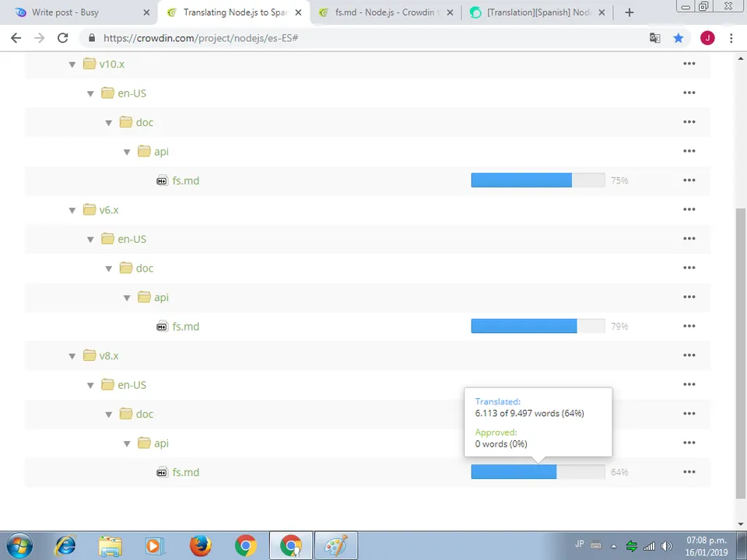
Task: Collapse the v10.x folder triangle
Action: [72, 65]
